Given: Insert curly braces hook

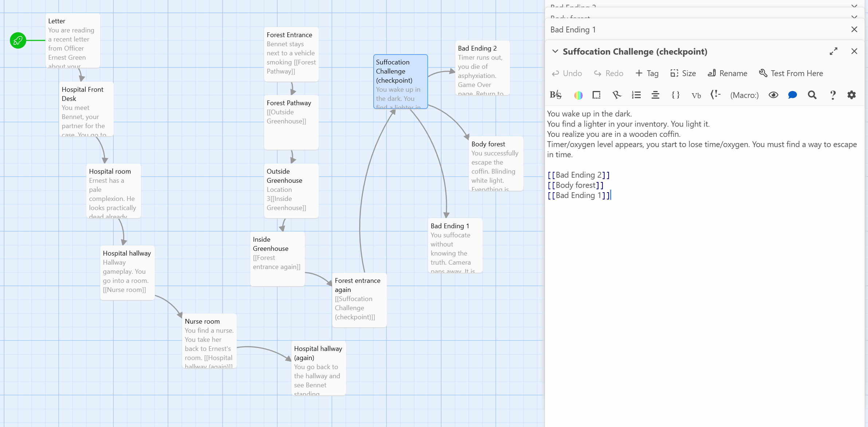Looking at the screenshot, I should tap(676, 95).
